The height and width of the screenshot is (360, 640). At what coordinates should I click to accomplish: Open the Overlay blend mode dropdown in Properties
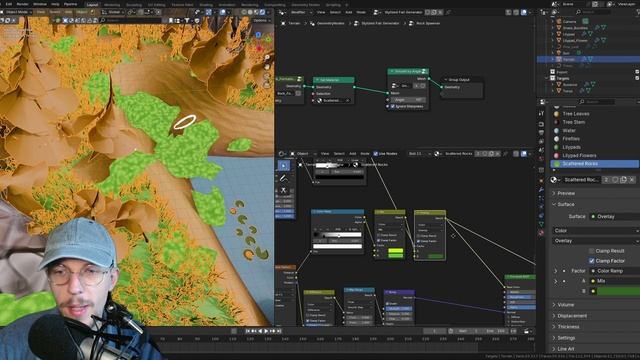[x=596, y=241]
